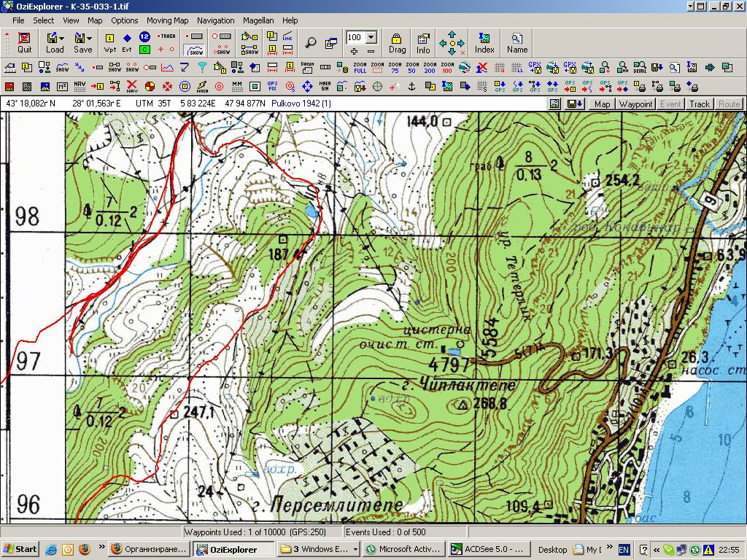Click the Info toolbar icon
The width and height of the screenshot is (747, 560).
click(423, 42)
